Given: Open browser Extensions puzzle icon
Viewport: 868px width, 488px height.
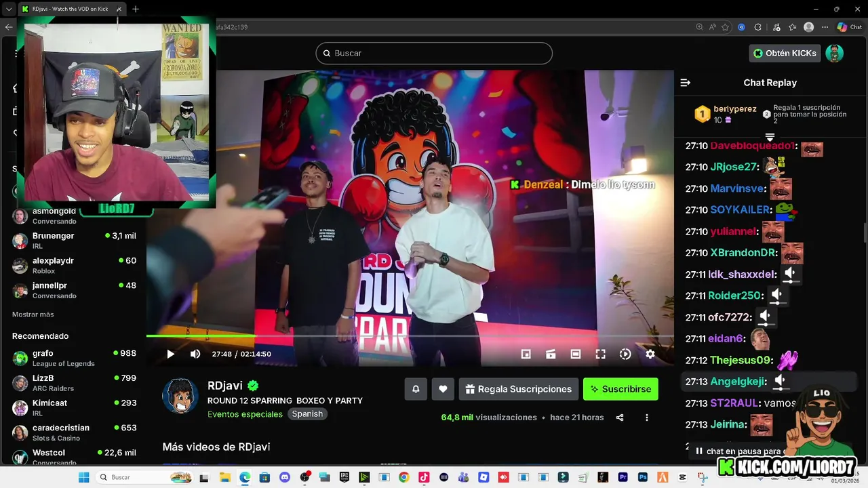Looking at the screenshot, I should click(758, 27).
